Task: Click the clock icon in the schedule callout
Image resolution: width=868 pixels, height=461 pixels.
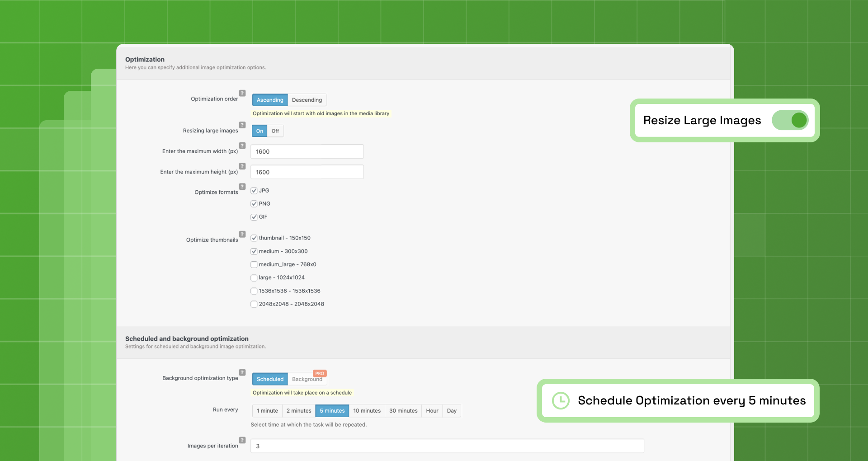Action: coord(560,400)
